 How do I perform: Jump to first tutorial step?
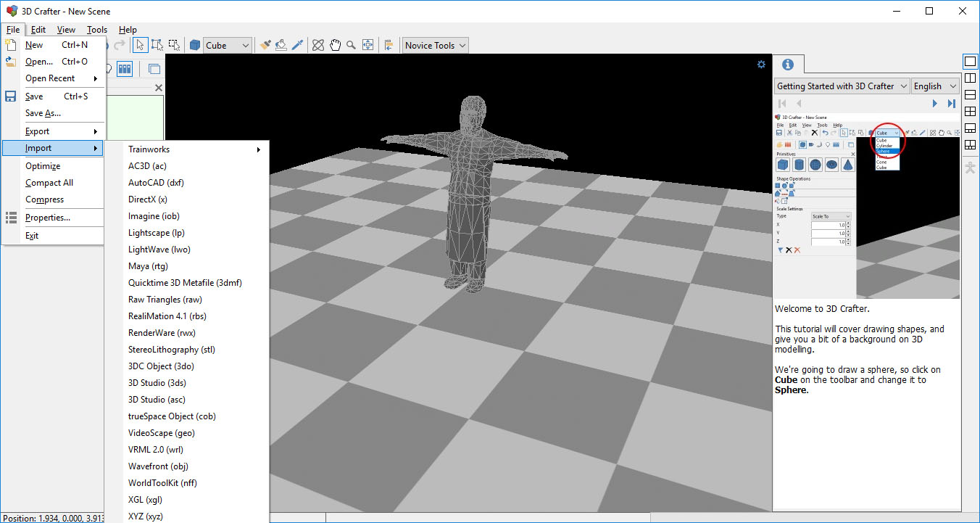(782, 104)
